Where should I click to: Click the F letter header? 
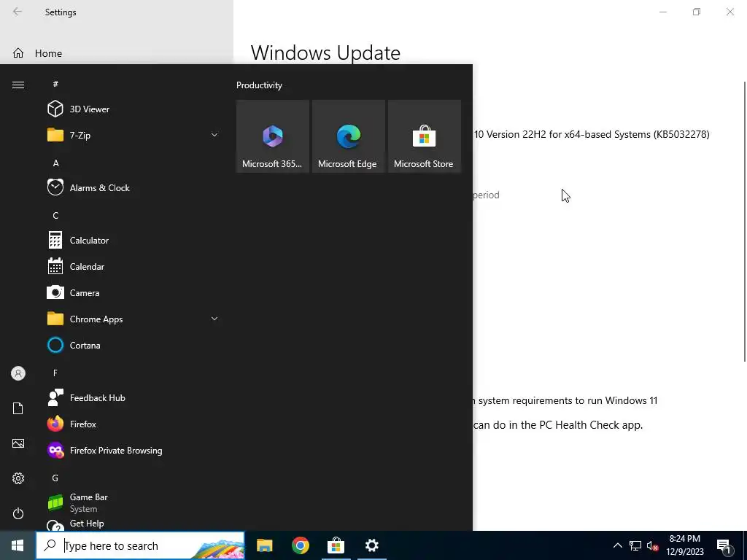point(55,373)
